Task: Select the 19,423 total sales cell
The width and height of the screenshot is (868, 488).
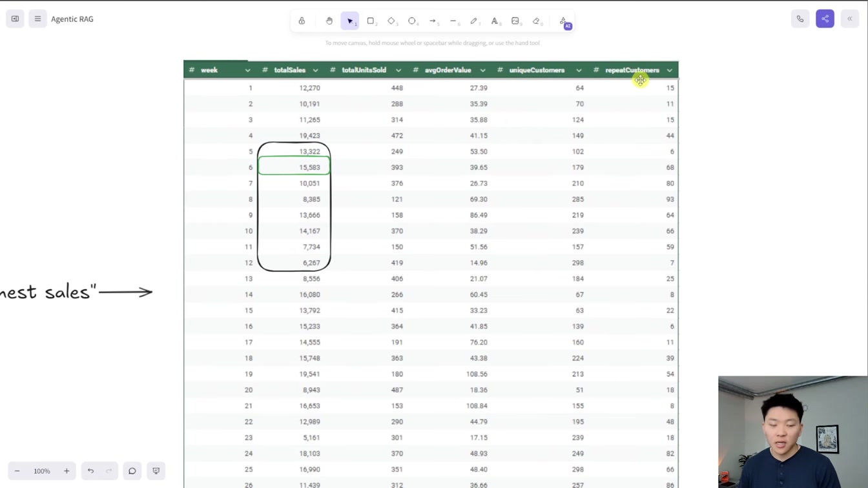Action: (x=309, y=136)
